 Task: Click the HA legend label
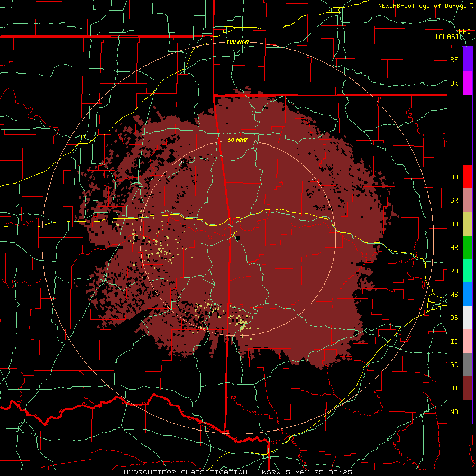coord(454,177)
